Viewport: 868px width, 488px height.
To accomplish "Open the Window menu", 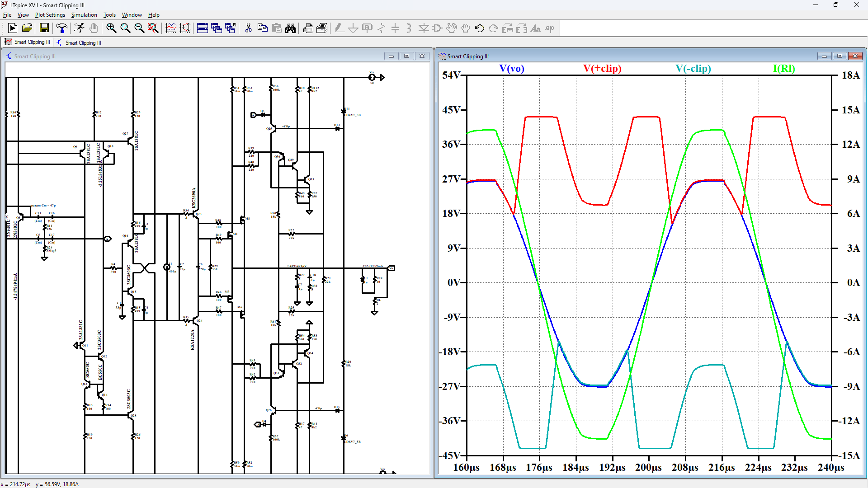I will coord(132,15).
